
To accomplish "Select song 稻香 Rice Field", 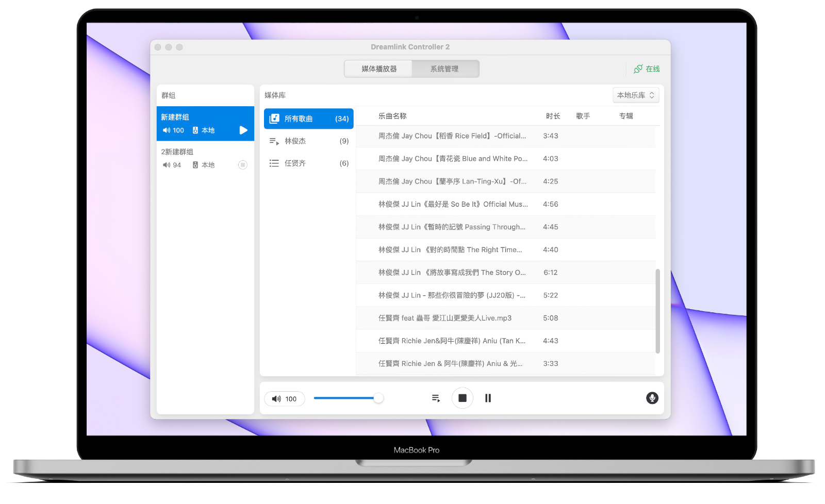I will coord(505,136).
